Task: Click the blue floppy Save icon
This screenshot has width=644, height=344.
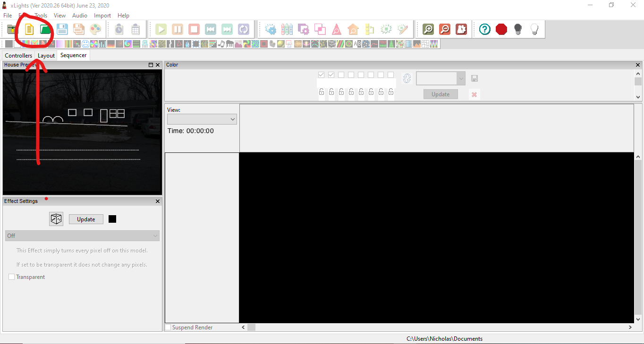Action: tap(62, 29)
